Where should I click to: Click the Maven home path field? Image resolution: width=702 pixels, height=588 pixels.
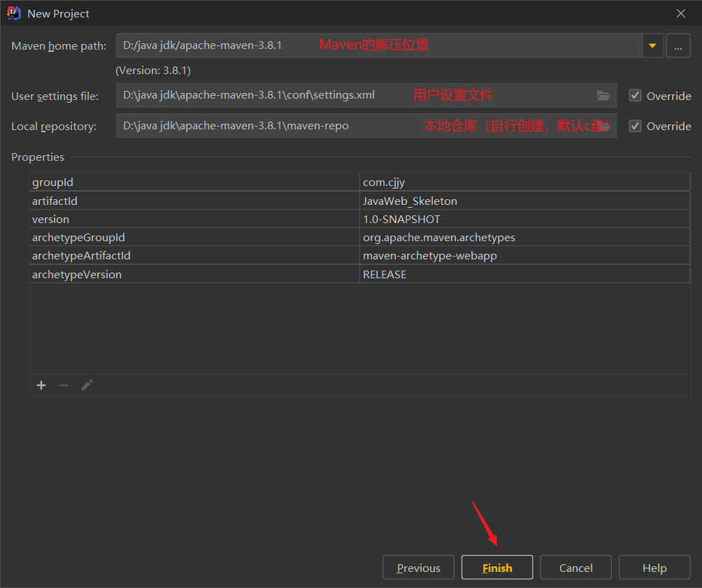(x=379, y=45)
